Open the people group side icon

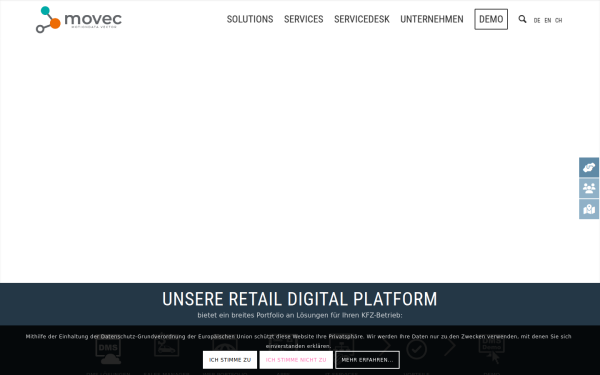pyautogui.click(x=589, y=188)
